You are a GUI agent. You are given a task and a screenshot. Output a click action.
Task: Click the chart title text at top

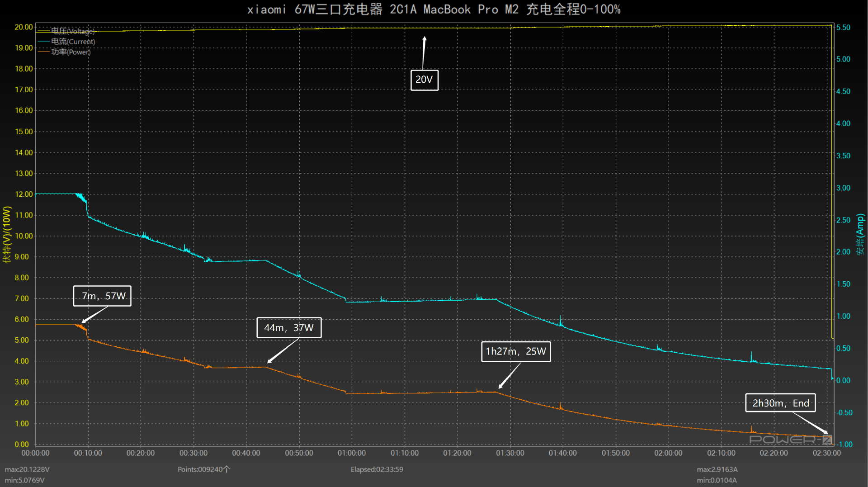pos(434,9)
